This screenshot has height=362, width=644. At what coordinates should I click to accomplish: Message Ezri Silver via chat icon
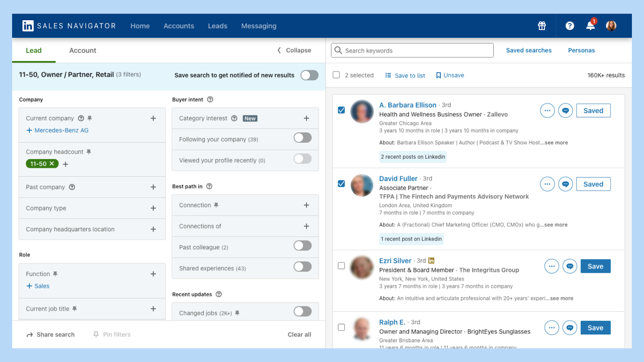tap(570, 266)
